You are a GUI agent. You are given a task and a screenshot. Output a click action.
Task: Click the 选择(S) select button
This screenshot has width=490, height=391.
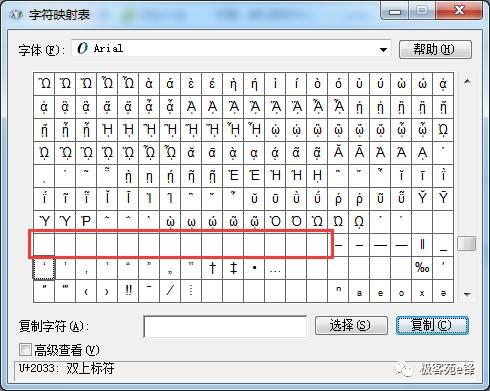click(351, 325)
